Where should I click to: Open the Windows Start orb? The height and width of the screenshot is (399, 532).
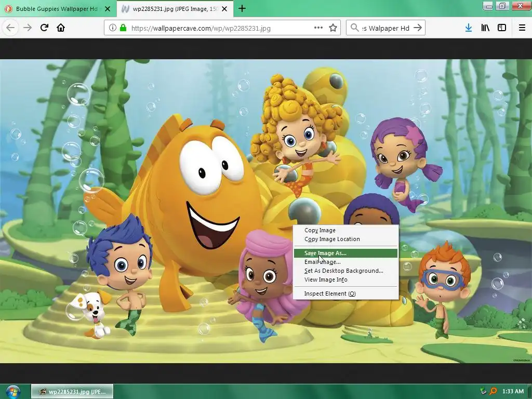[13, 392]
